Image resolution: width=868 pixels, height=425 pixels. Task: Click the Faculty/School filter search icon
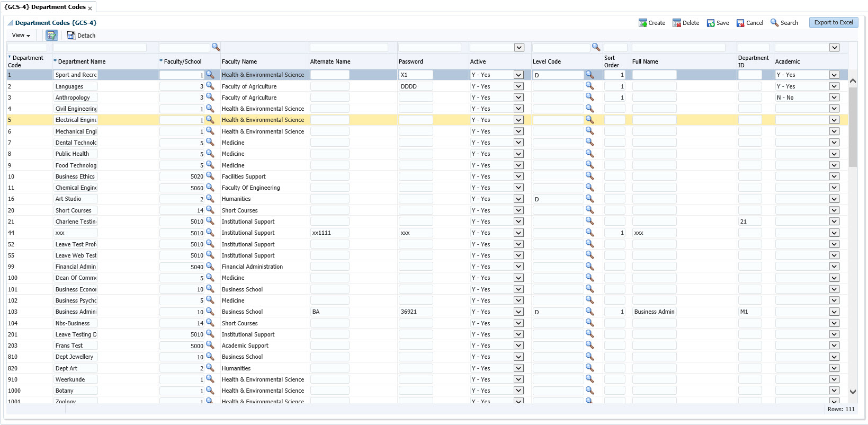[216, 47]
